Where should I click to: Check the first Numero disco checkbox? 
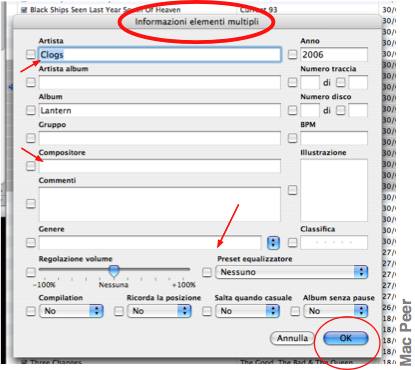(292, 110)
